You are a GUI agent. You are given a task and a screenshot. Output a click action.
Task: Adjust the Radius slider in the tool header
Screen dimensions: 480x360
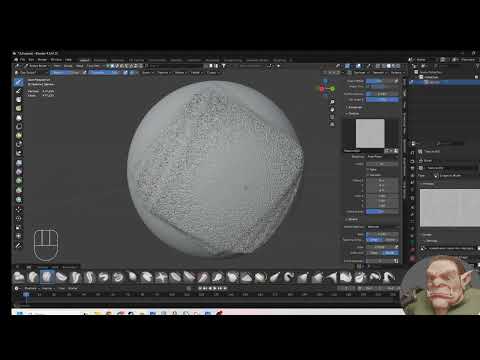66,73
